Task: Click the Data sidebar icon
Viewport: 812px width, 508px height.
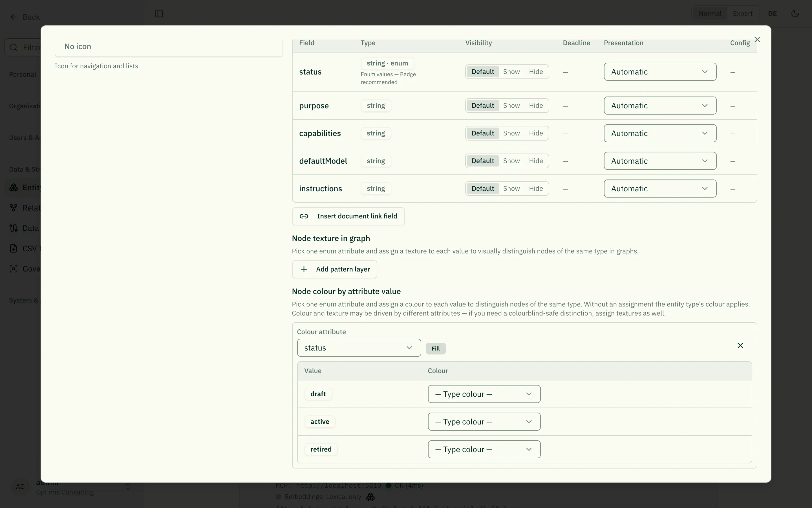Action: [14, 228]
